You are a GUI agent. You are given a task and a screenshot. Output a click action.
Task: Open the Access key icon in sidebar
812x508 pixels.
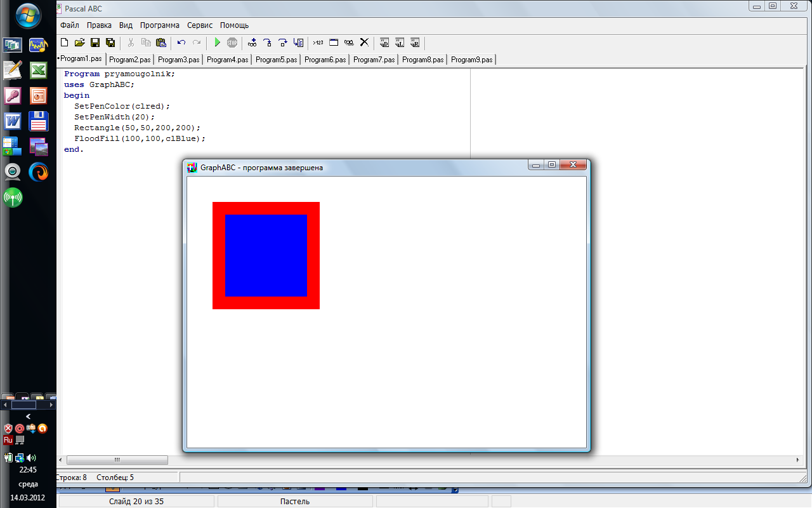13,96
